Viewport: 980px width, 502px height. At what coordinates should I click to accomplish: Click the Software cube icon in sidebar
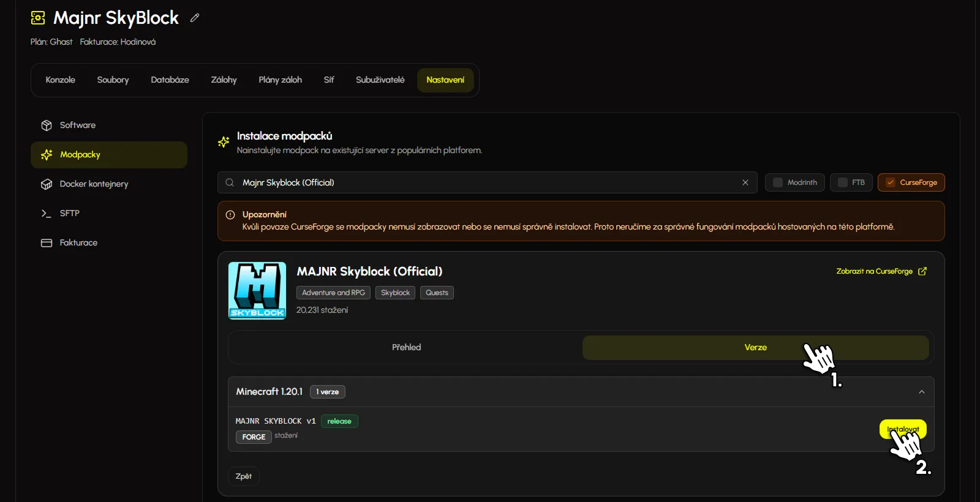coord(47,125)
